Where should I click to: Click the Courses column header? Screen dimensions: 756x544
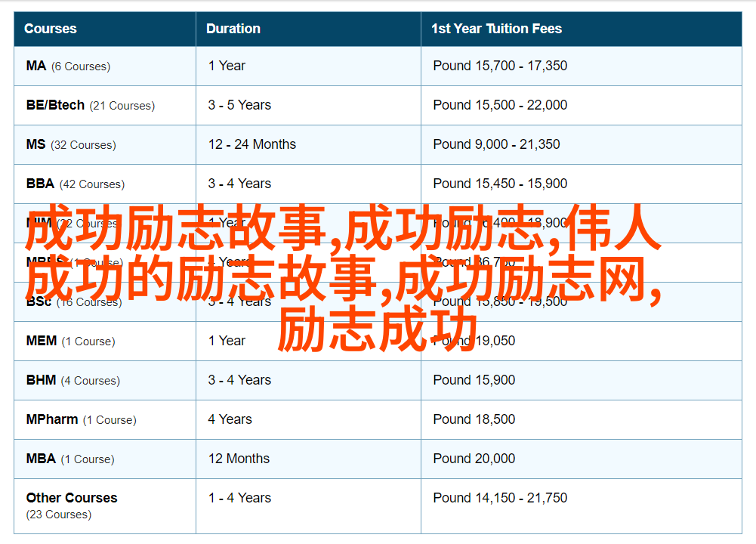pos(51,29)
